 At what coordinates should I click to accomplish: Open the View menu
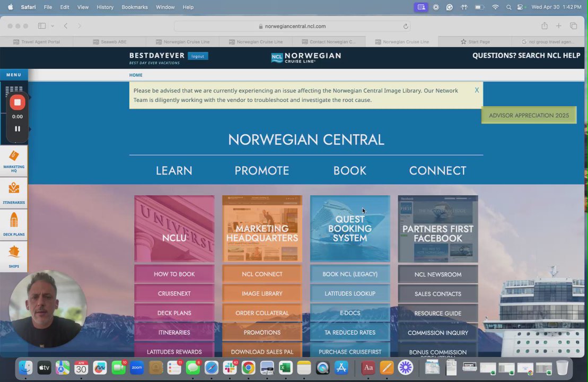coord(83,7)
